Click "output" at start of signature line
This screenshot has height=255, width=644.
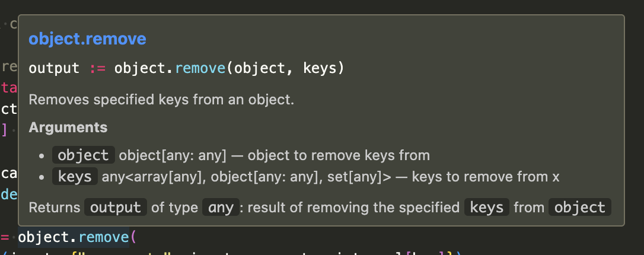tap(54, 68)
